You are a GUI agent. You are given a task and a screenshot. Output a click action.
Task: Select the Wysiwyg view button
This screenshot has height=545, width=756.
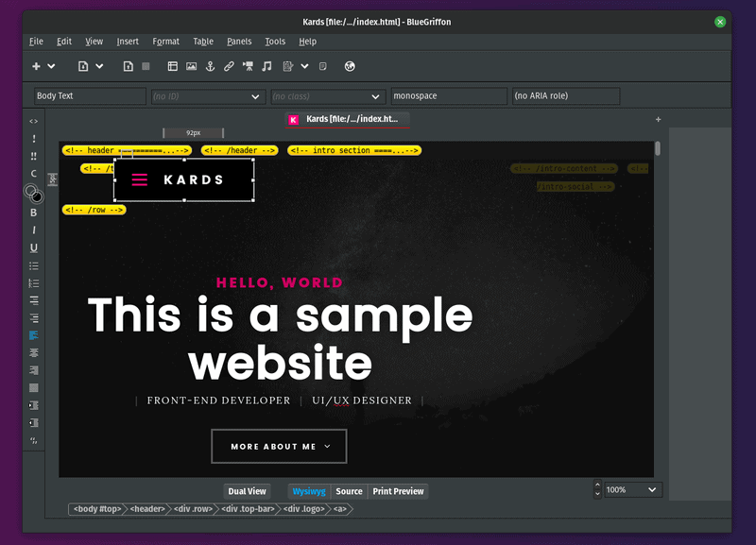(x=309, y=491)
